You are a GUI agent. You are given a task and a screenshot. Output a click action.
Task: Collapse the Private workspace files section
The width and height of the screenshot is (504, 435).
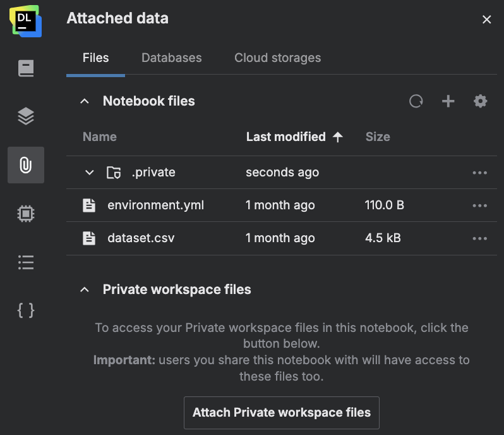(x=85, y=290)
